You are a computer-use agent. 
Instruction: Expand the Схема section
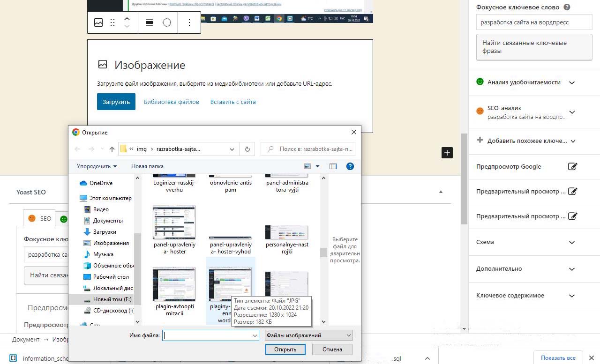tap(571, 242)
